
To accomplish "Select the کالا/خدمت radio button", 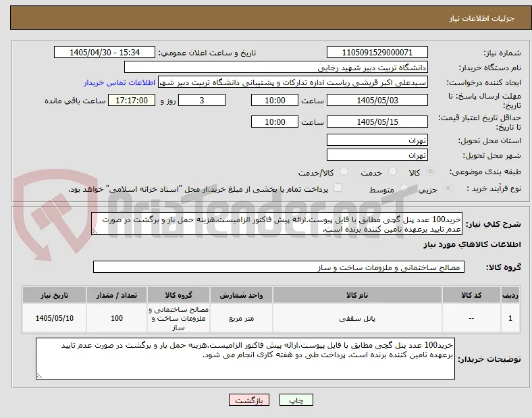I will pyautogui.click(x=344, y=172).
